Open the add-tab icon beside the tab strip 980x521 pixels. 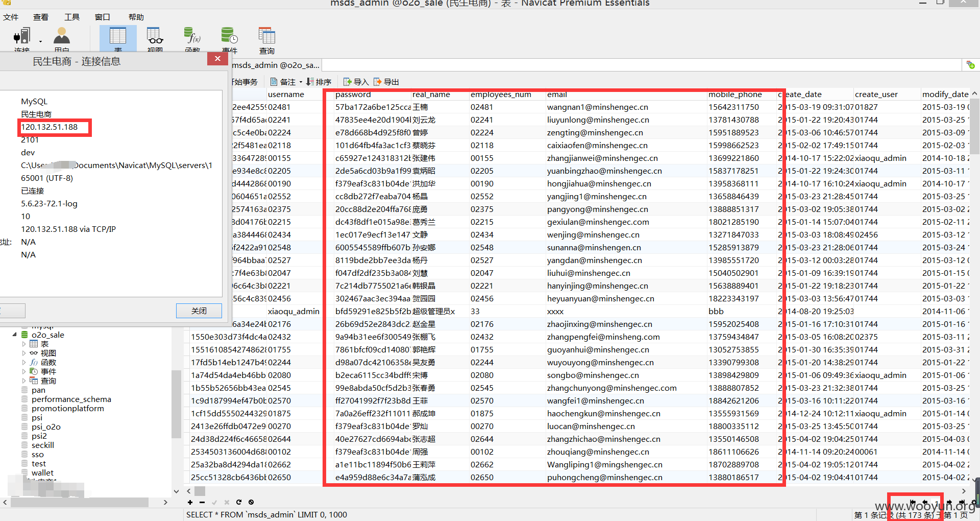(x=970, y=65)
